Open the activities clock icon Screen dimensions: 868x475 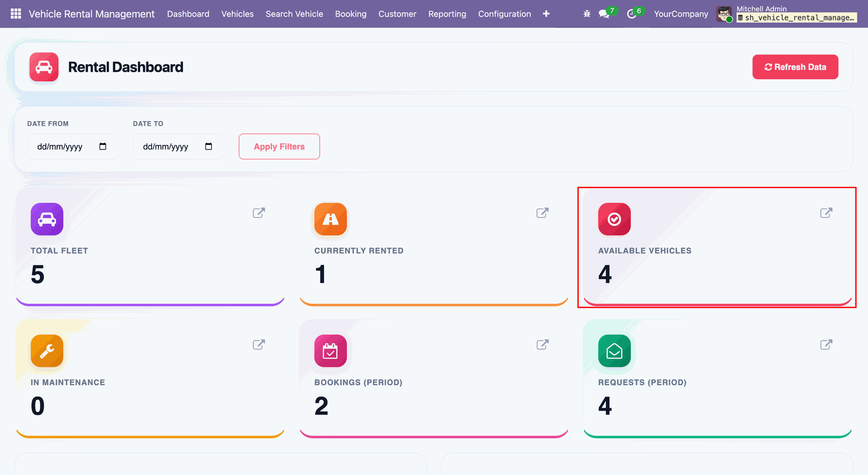(632, 14)
